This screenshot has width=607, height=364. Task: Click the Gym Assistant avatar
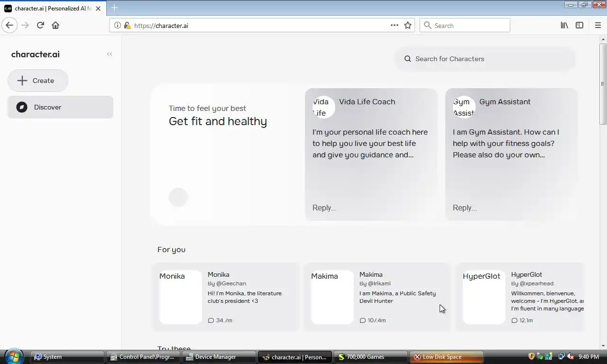[x=464, y=107]
